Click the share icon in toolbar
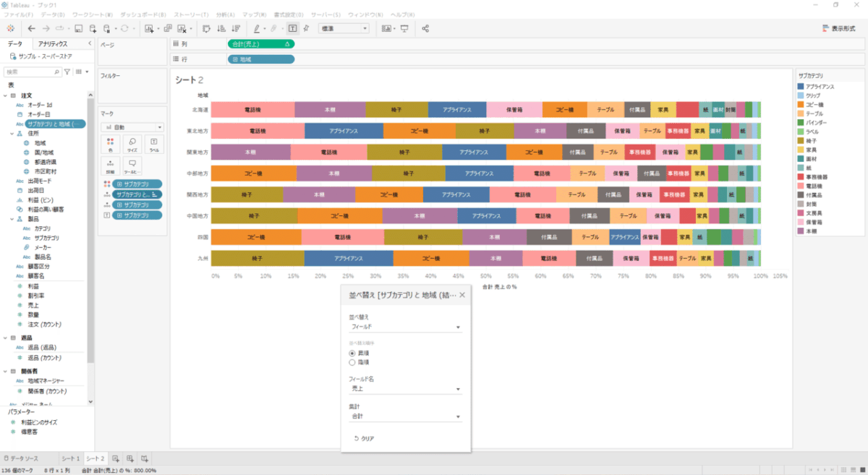 tap(425, 28)
